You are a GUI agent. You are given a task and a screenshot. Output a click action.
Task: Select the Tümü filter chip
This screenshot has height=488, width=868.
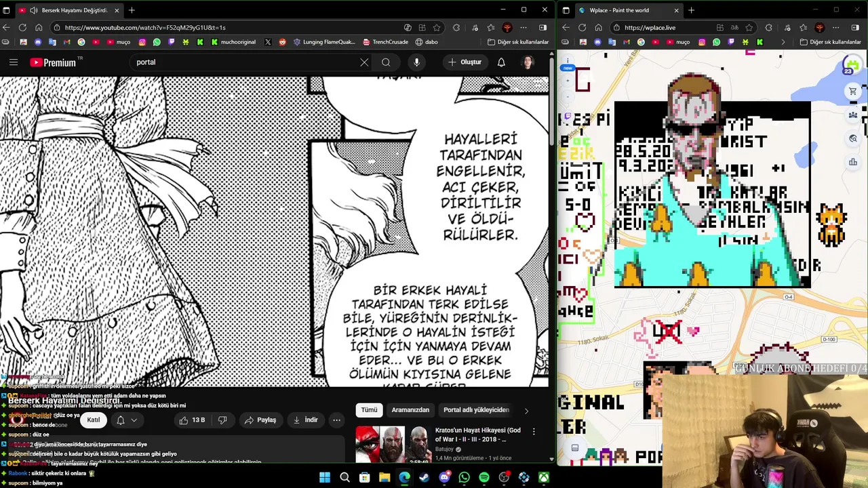(369, 410)
